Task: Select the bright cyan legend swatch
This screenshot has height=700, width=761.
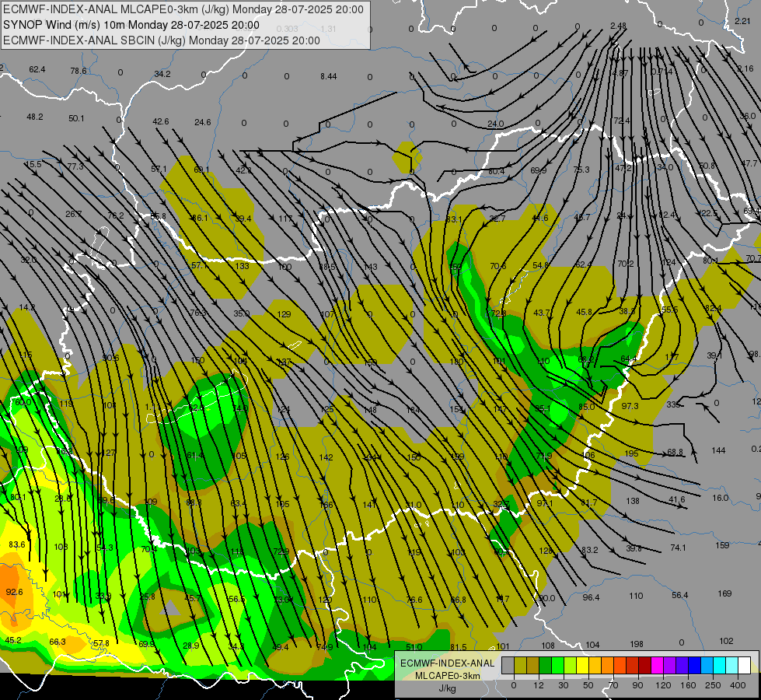Action: (719, 665)
